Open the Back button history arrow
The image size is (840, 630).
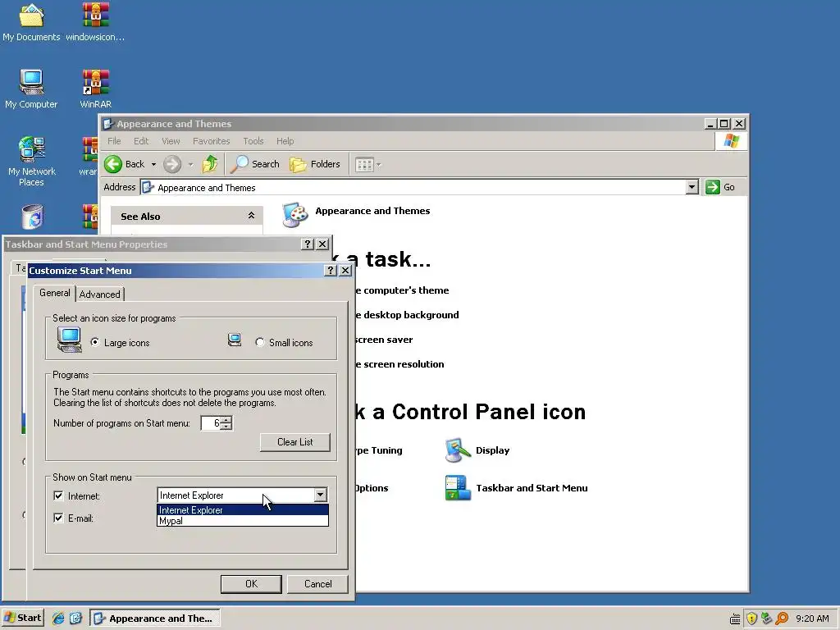153,164
